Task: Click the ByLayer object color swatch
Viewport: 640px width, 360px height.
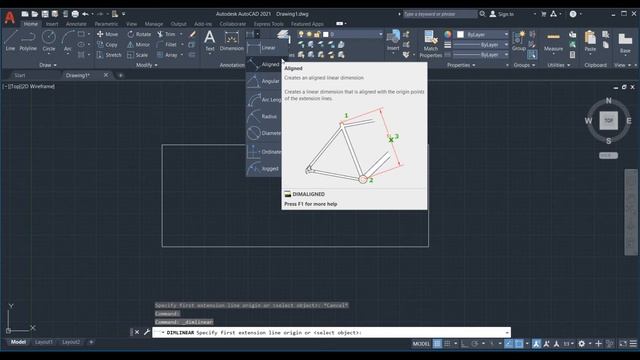Action: (460, 34)
